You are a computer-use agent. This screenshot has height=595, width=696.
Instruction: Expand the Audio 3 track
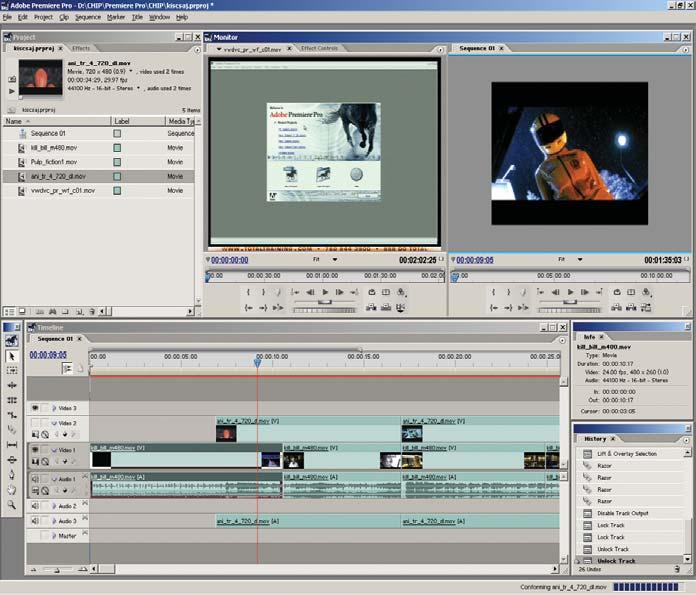pos(54,521)
